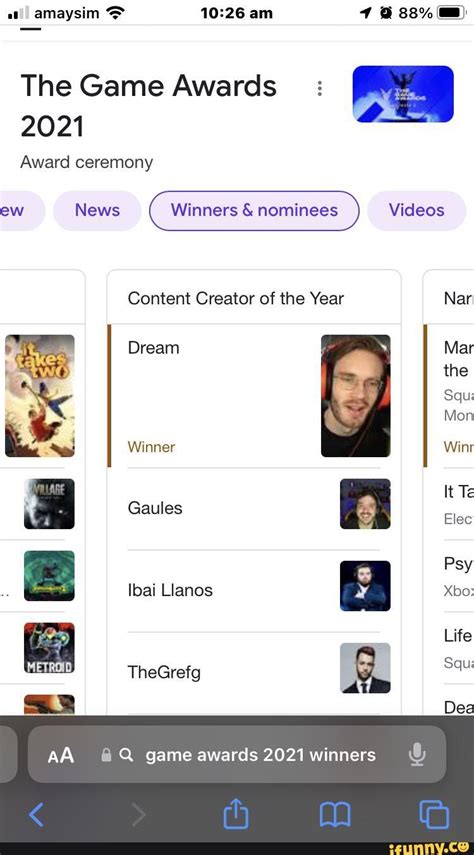The width and height of the screenshot is (474, 855).
Task: Open the AA reader options
Action: tap(61, 755)
